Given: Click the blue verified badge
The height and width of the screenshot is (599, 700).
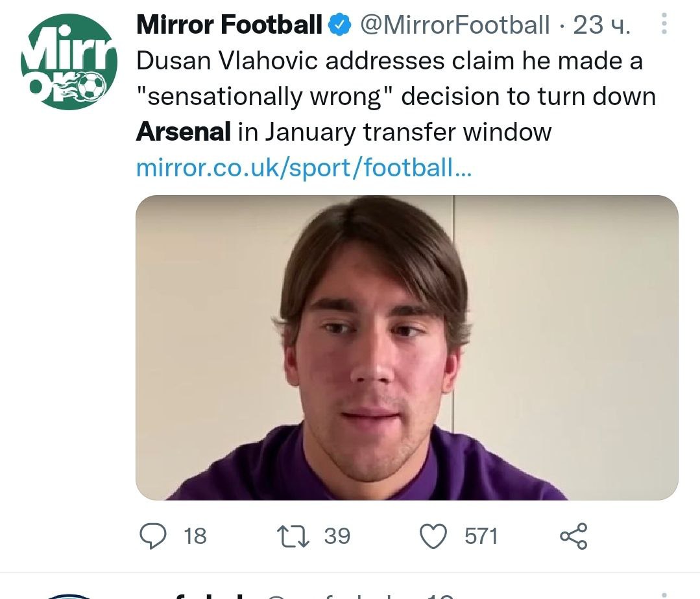Looking at the screenshot, I should click(x=339, y=25).
